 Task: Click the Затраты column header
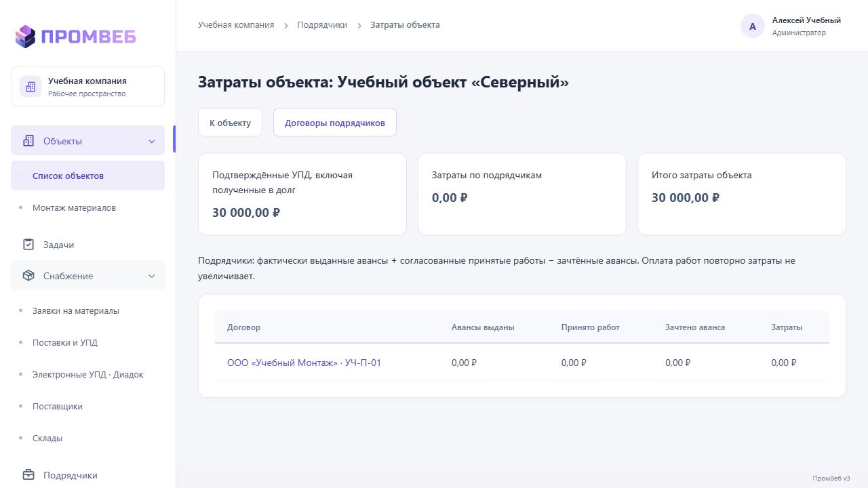(x=787, y=327)
